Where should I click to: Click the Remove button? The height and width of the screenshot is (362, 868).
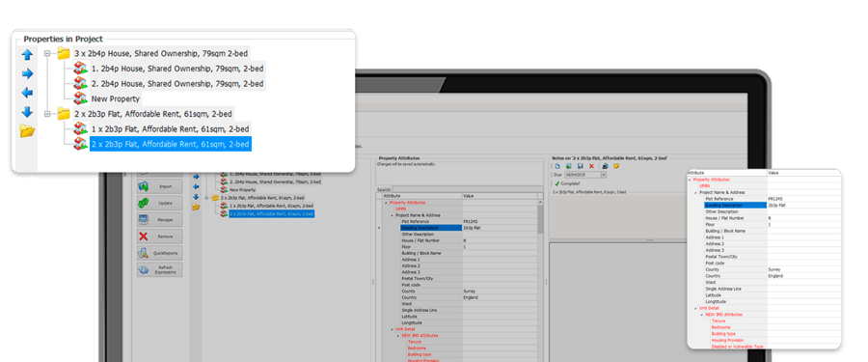(160, 237)
